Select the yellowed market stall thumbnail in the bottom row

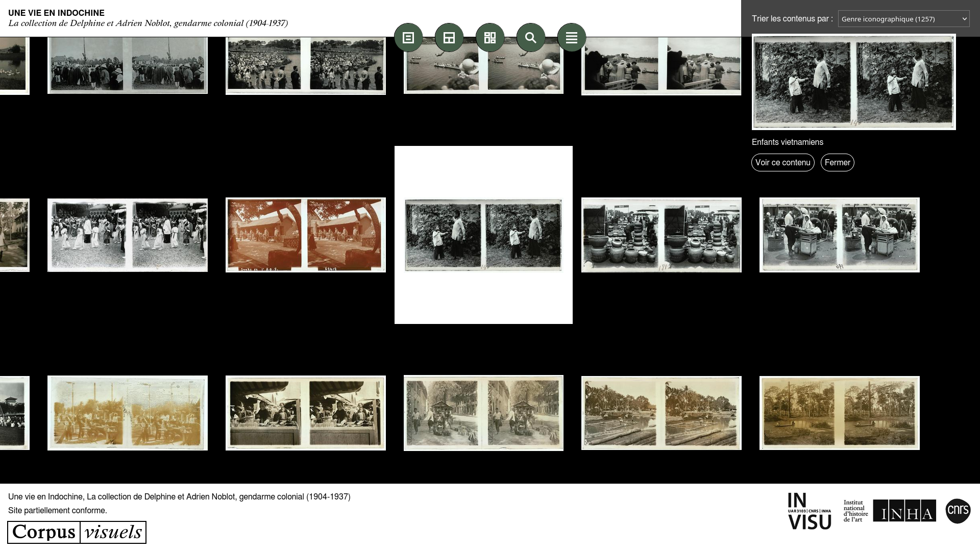click(x=128, y=413)
